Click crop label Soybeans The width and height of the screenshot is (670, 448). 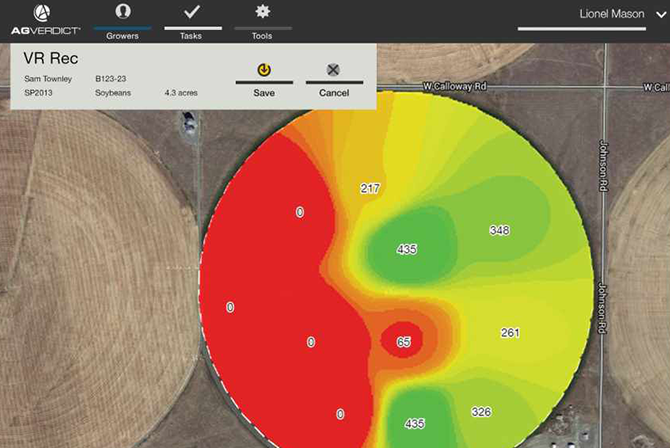[x=113, y=93]
